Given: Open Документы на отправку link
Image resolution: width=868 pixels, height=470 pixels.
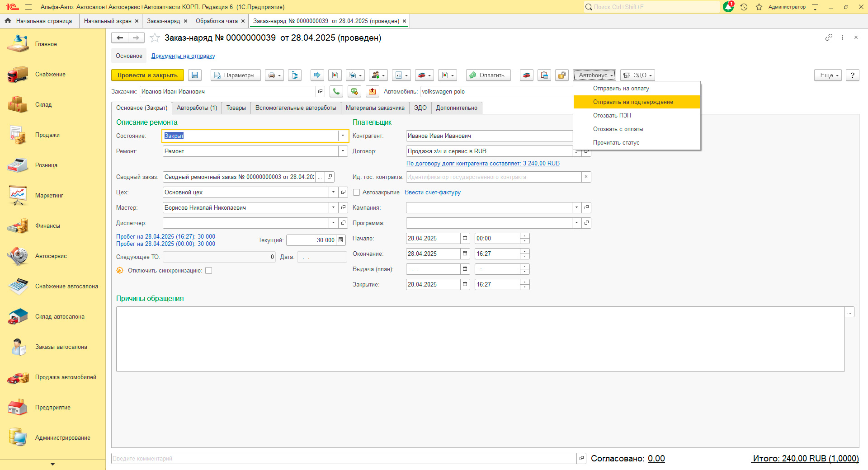Looking at the screenshot, I should (183, 56).
